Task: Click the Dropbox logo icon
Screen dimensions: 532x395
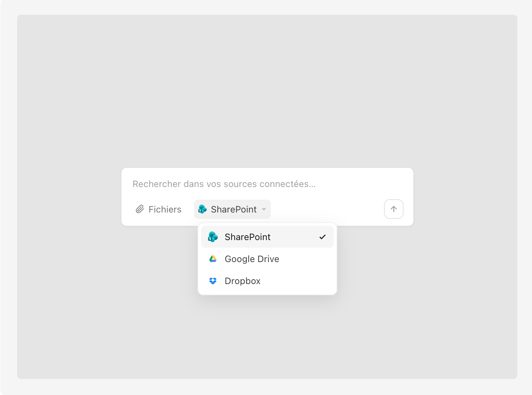Action: pos(213,281)
